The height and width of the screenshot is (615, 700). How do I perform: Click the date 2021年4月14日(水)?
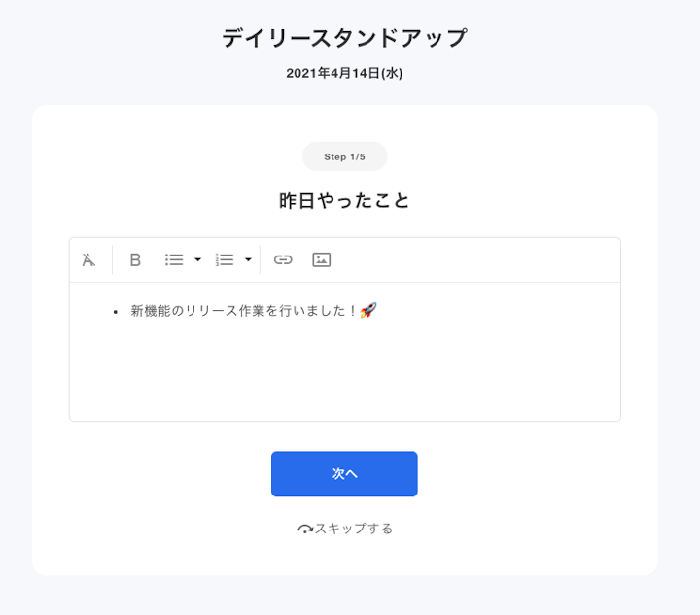pyautogui.click(x=344, y=73)
